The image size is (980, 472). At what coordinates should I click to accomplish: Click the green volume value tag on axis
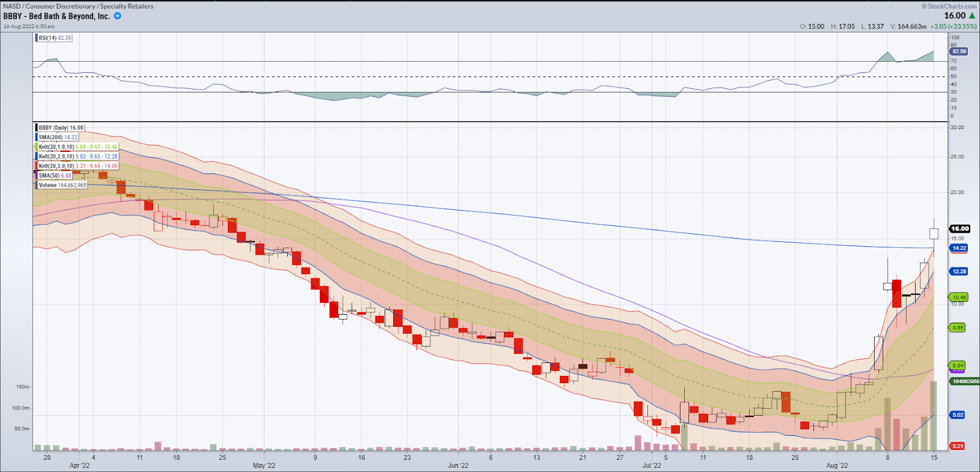click(964, 381)
